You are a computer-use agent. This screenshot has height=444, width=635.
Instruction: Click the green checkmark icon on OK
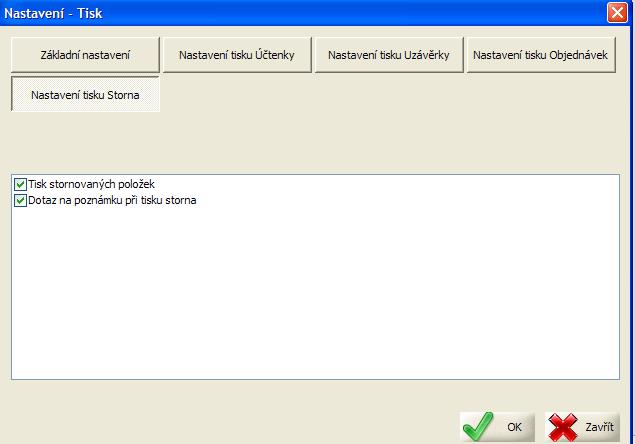(478, 427)
